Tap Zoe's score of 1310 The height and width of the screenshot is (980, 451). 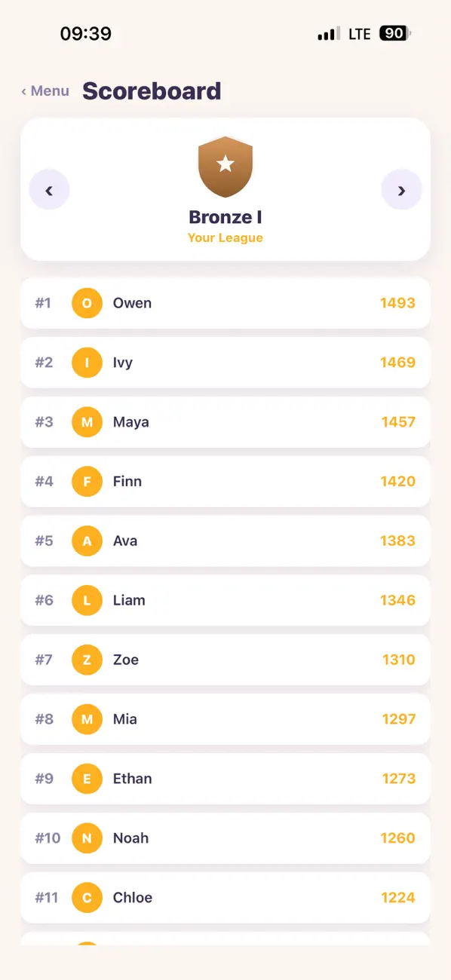398,660
